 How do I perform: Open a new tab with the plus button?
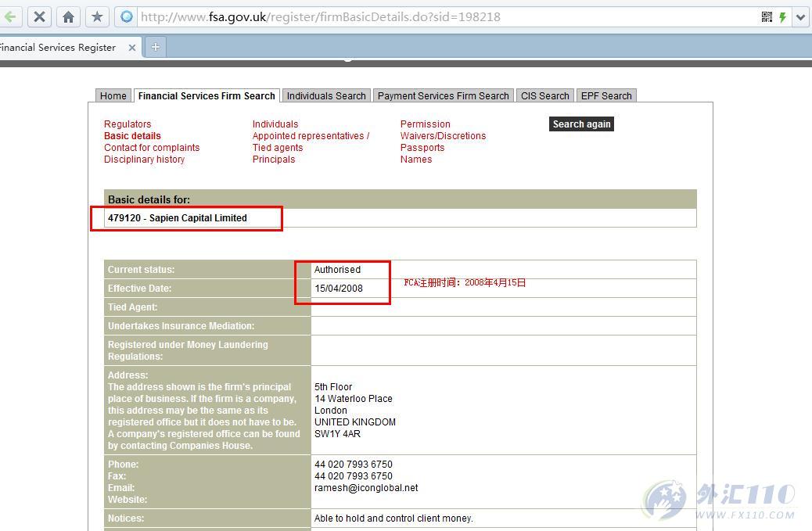pyautogui.click(x=156, y=47)
